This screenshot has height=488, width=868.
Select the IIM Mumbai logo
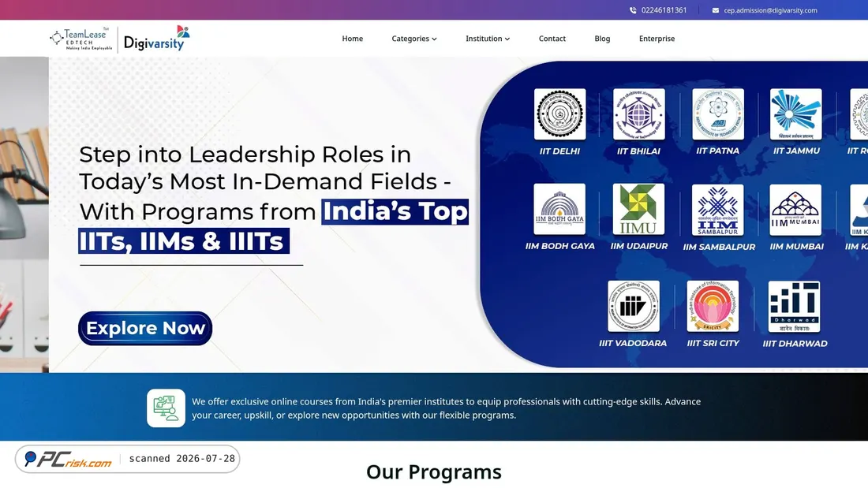[x=795, y=210]
